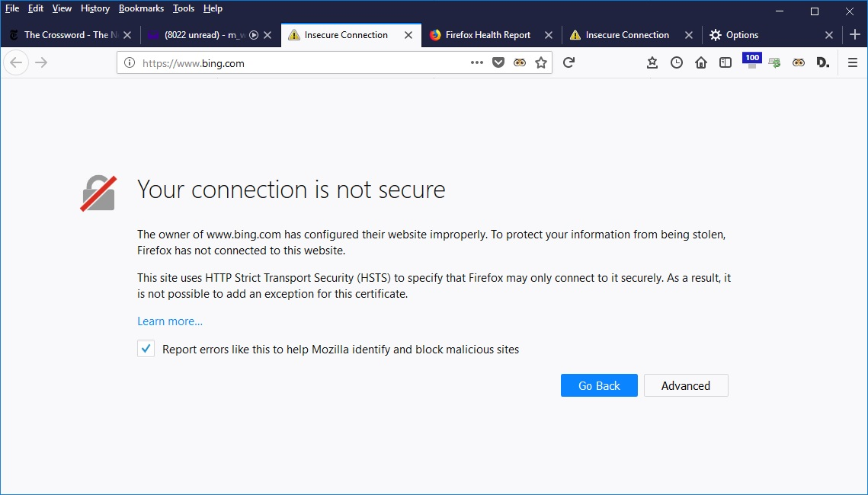Expand the Advanced error details

tap(686, 385)
